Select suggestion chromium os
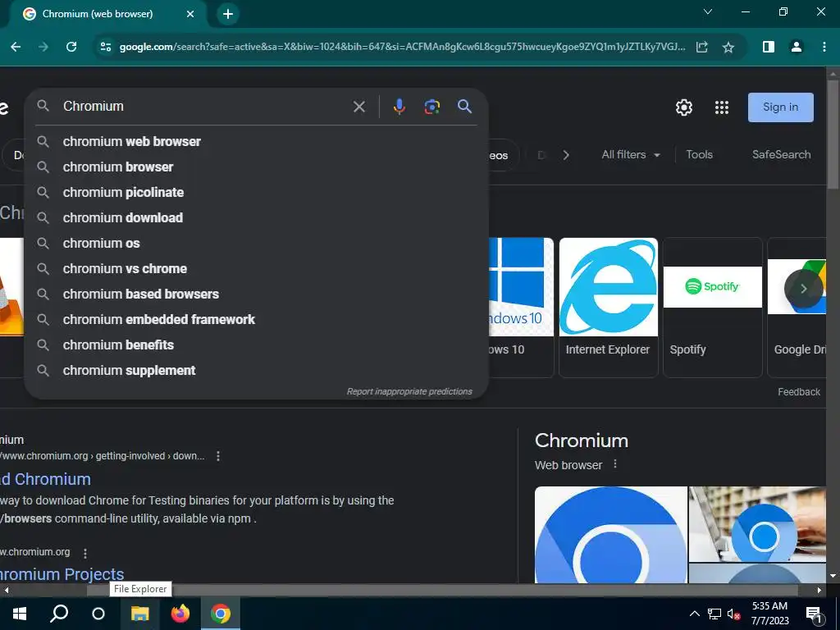 pyautogui.click(x=256, y=243)
